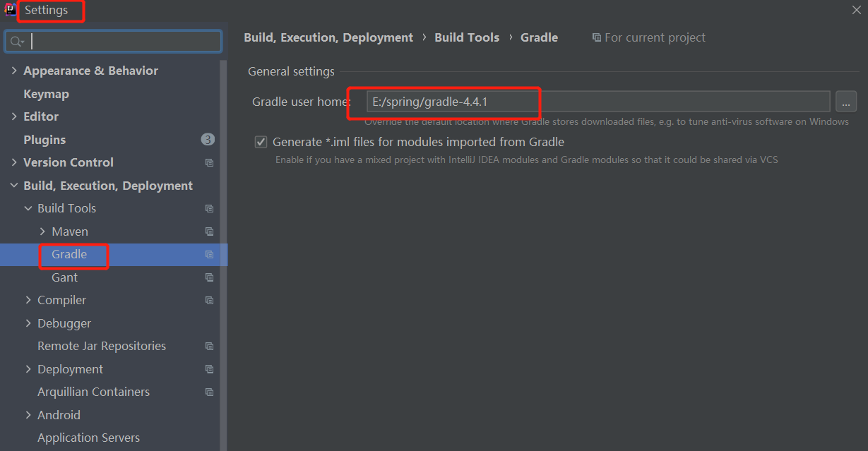Image resolution: width=868 pixels, height=451 pixels.
Task: Select Gradle in the settings tree
Action: tap(69, 254)
